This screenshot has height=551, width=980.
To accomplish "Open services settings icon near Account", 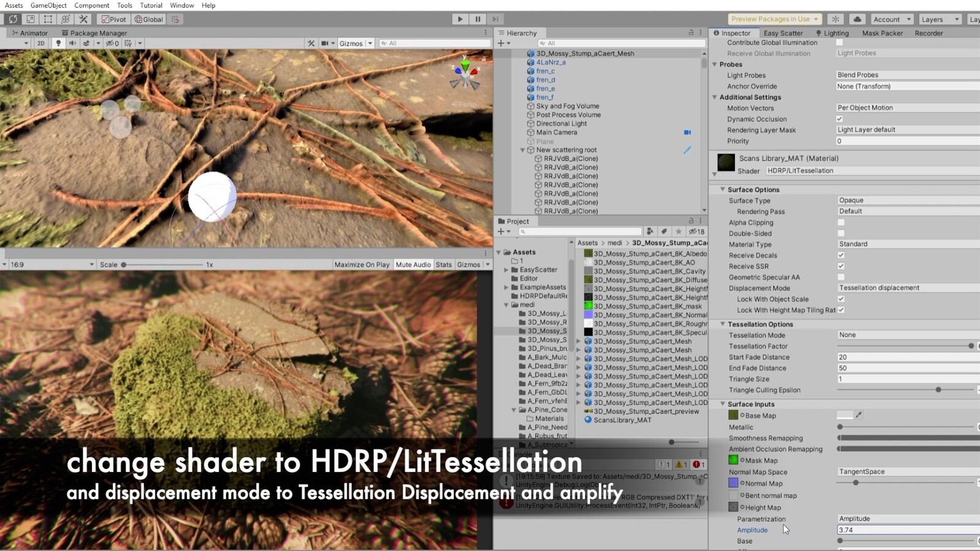I will [x=835, y=19].
